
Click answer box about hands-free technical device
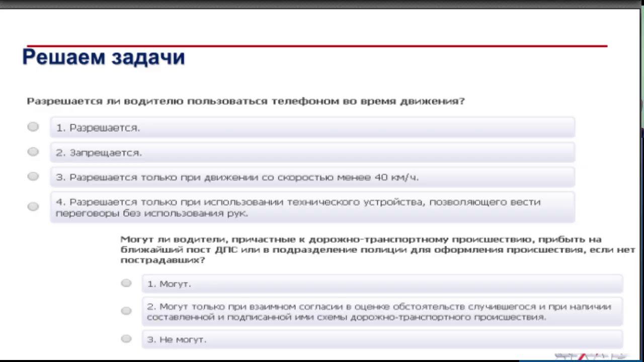pos(312,207)
